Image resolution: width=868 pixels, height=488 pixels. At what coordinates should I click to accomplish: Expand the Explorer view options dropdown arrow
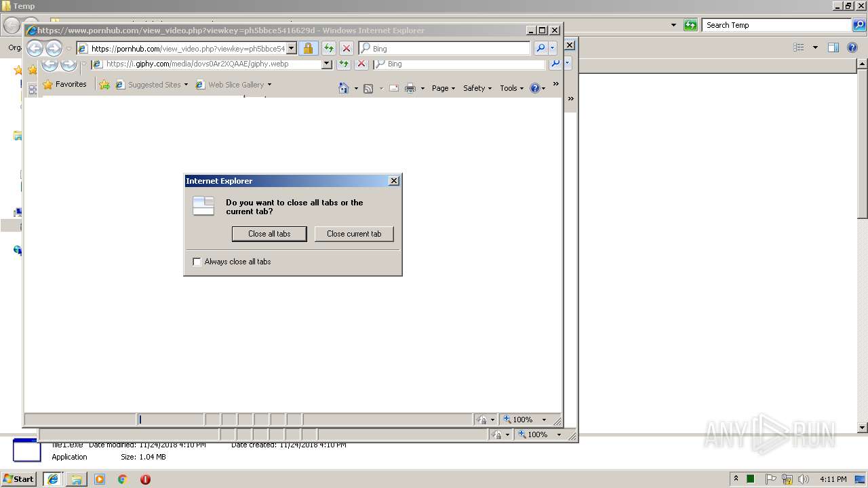click(815, 47)
